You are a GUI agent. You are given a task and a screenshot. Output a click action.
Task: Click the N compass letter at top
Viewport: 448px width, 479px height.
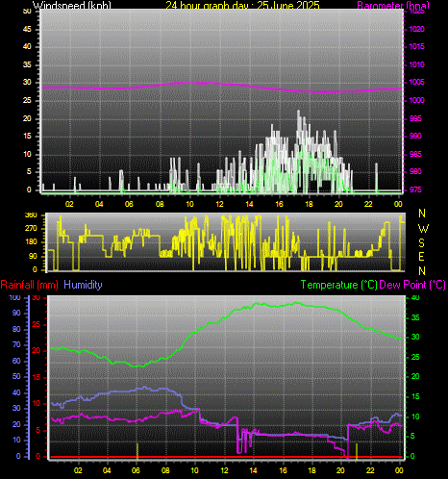tap(422, 214)
